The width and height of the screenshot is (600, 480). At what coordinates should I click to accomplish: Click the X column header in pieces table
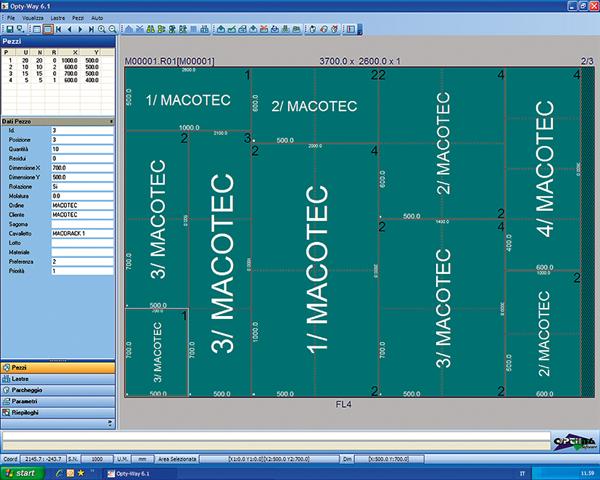[70, 52]
